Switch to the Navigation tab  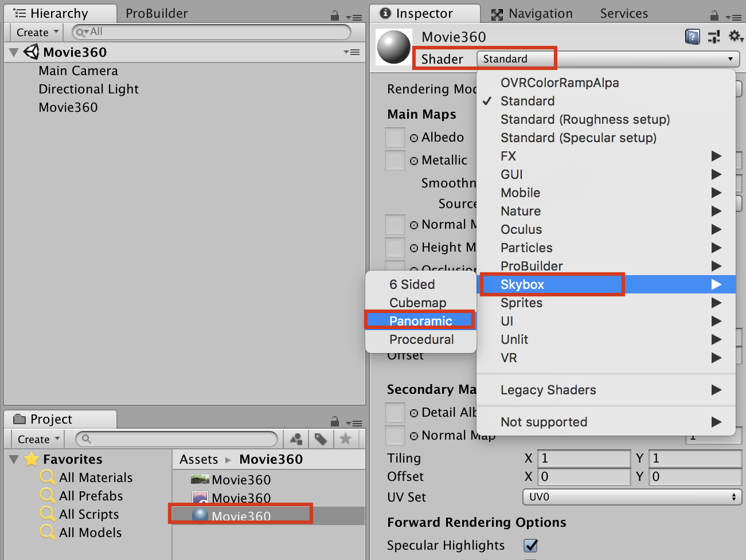click(533, 14)
